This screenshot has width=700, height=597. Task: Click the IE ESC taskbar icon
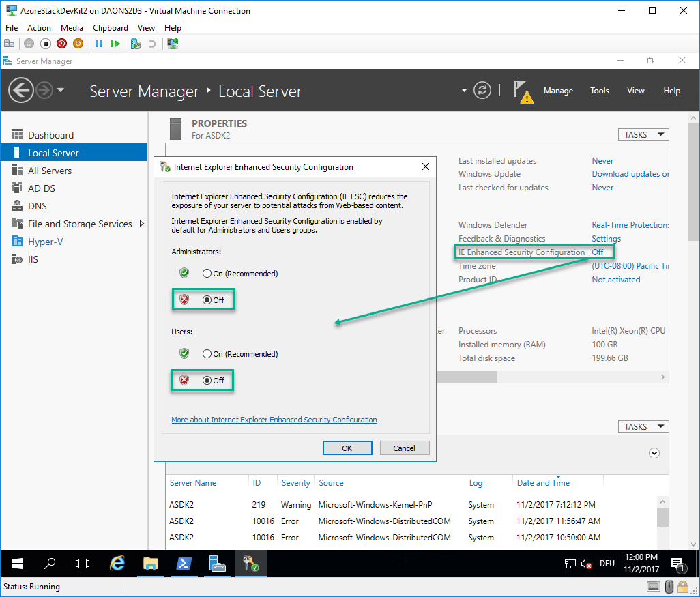tap(250, 564)
